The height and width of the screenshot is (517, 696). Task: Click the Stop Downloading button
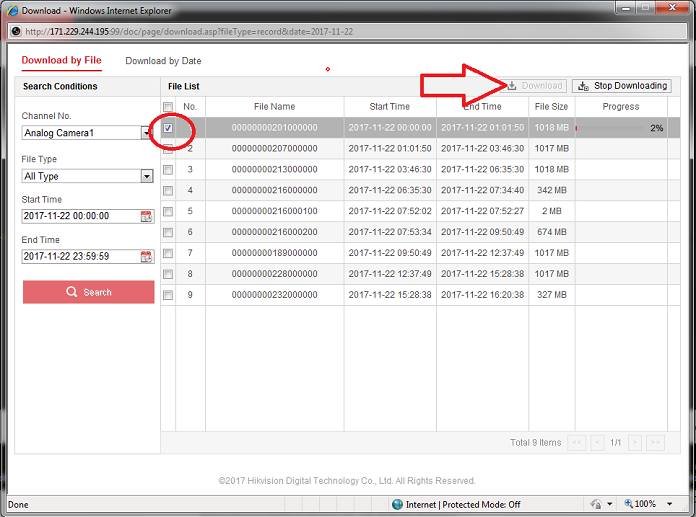621,86
